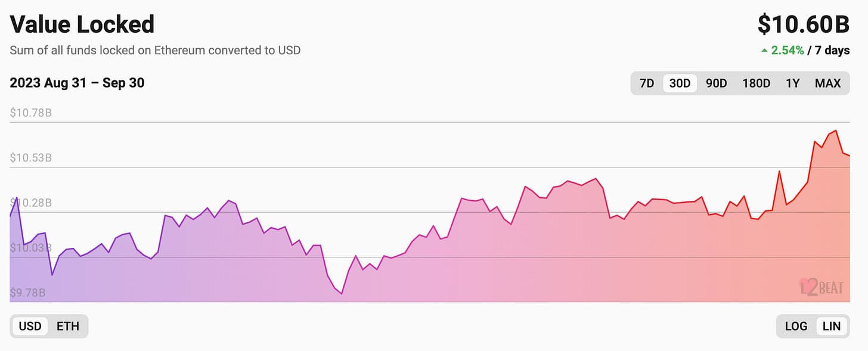Click the Value Locked heading

[82, 24]
